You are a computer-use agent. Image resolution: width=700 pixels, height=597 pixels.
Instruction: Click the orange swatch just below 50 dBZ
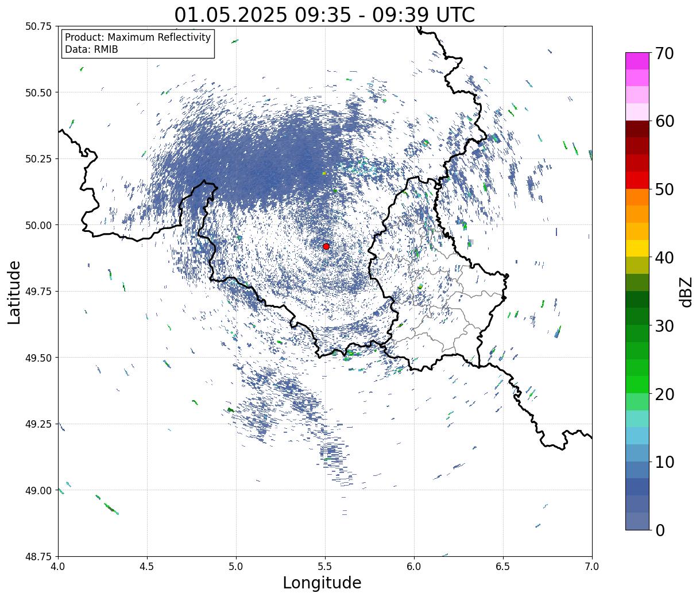pyautogui.click(x=637, y=197)
